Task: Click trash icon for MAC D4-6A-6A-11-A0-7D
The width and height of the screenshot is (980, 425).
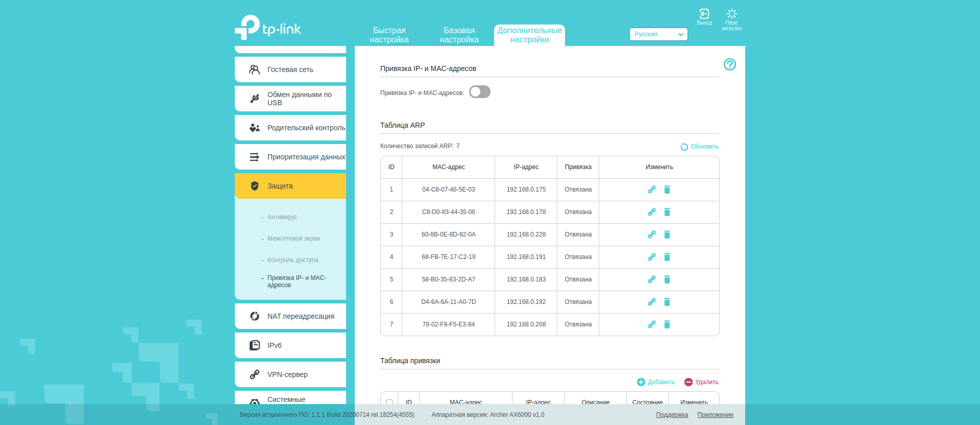Action: (x=667, y=302)
